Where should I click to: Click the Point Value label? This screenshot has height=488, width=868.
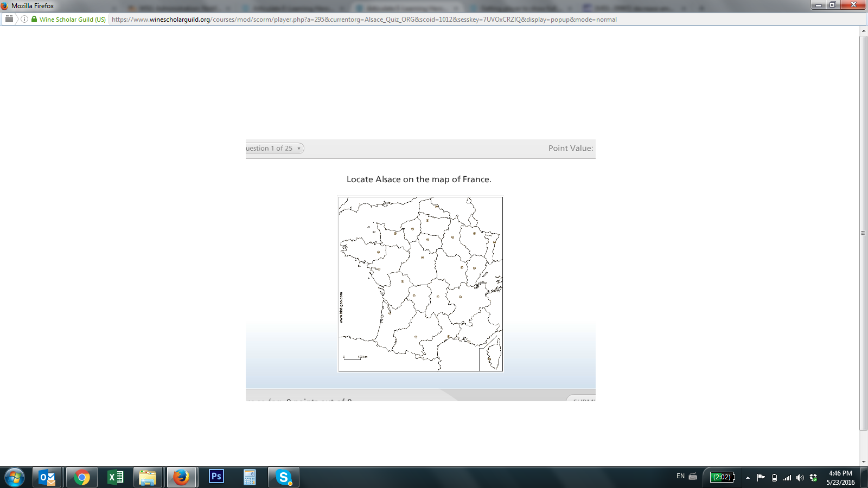tap(571, 148)
